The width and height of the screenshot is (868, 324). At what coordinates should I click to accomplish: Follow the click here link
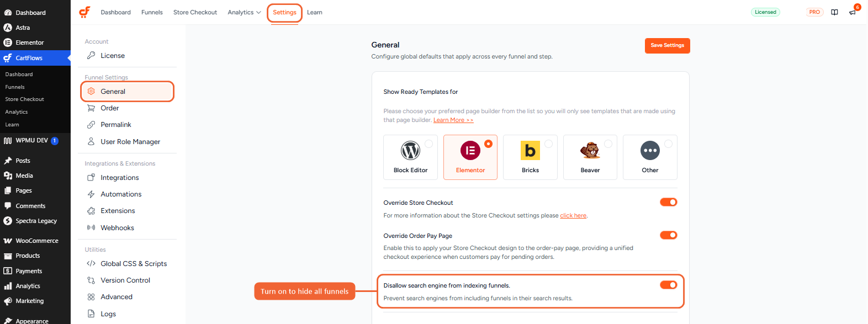[x=573, y=216]
